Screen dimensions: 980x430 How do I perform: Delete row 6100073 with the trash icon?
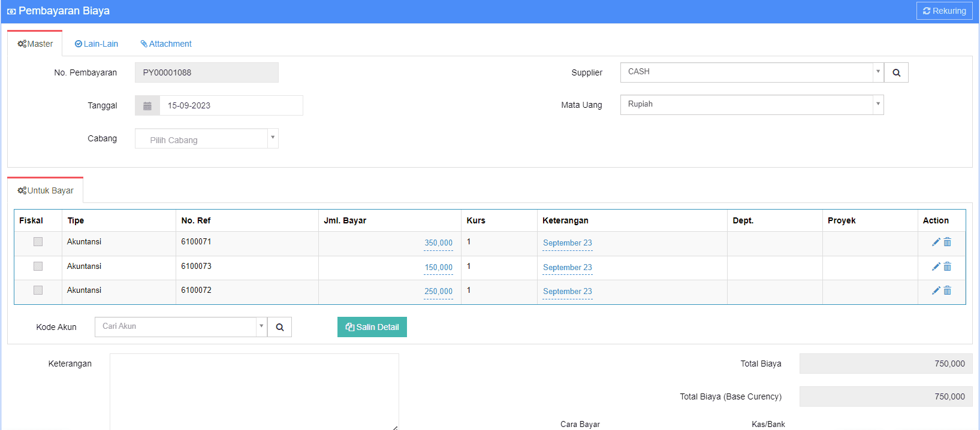pyautogui.click(x=948, y=267)
